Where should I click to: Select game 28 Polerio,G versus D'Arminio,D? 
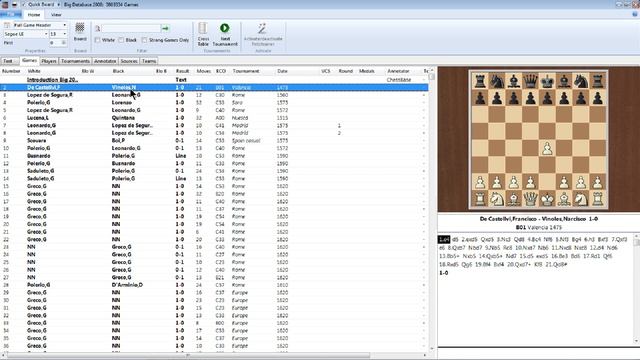click(x=214, y=285)
